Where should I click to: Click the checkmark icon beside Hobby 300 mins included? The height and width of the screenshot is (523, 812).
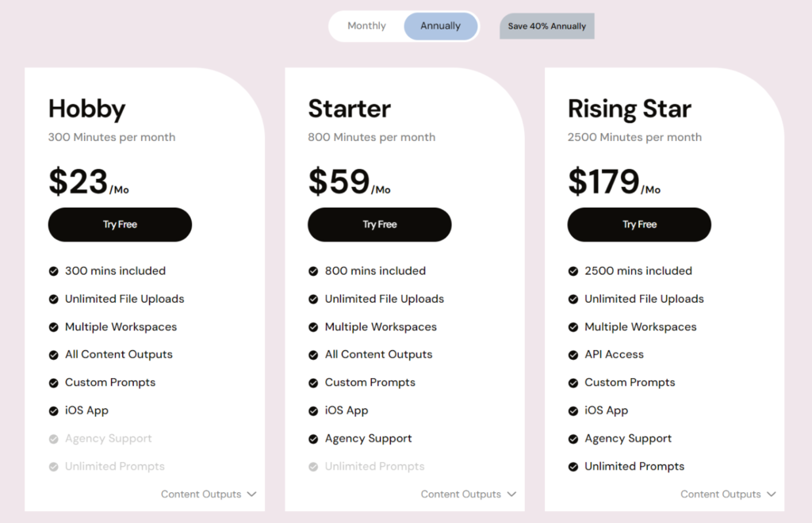(54, 271)
